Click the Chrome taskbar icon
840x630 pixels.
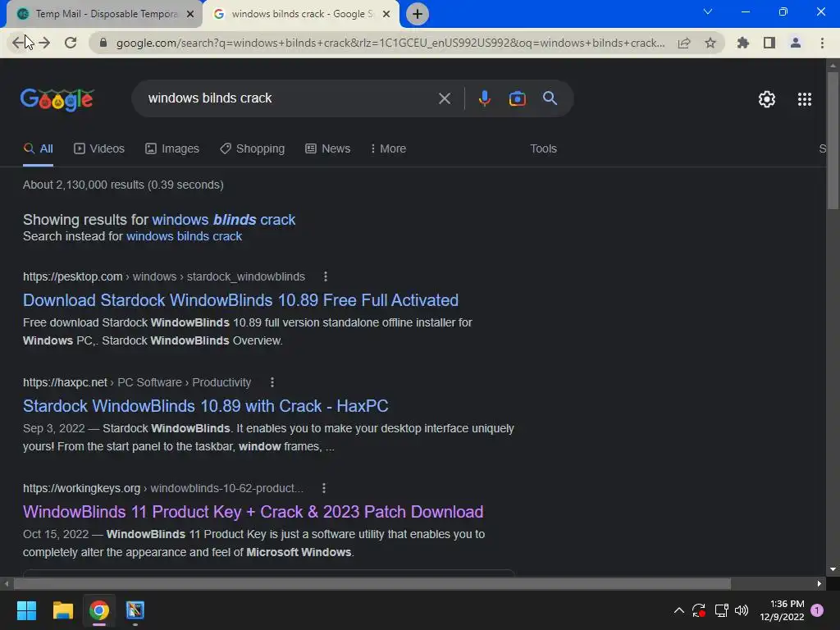click(99, 610)
